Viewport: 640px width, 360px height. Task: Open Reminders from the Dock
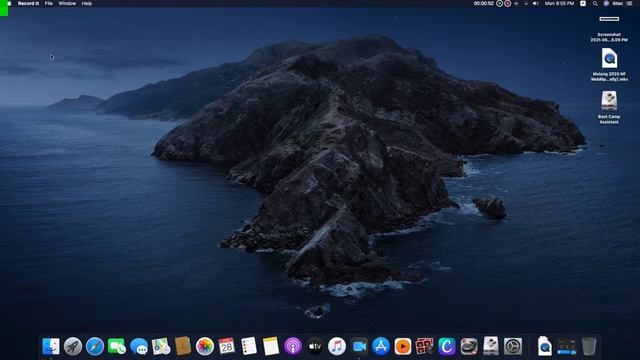[249, 347]
